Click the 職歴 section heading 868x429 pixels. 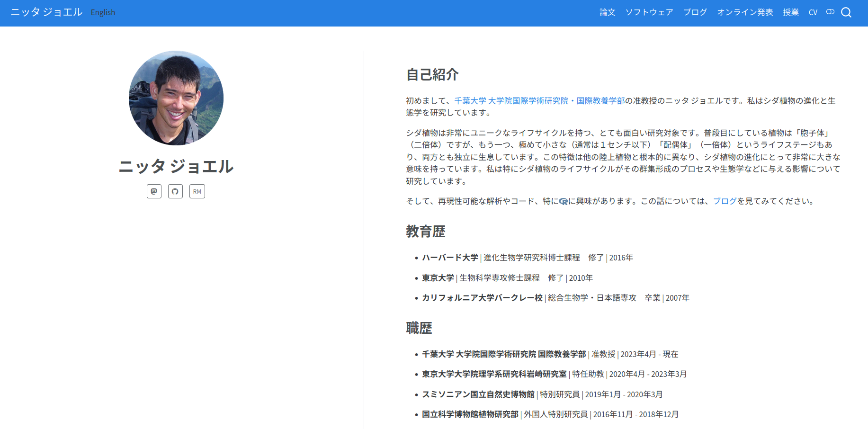pos(419,328)
